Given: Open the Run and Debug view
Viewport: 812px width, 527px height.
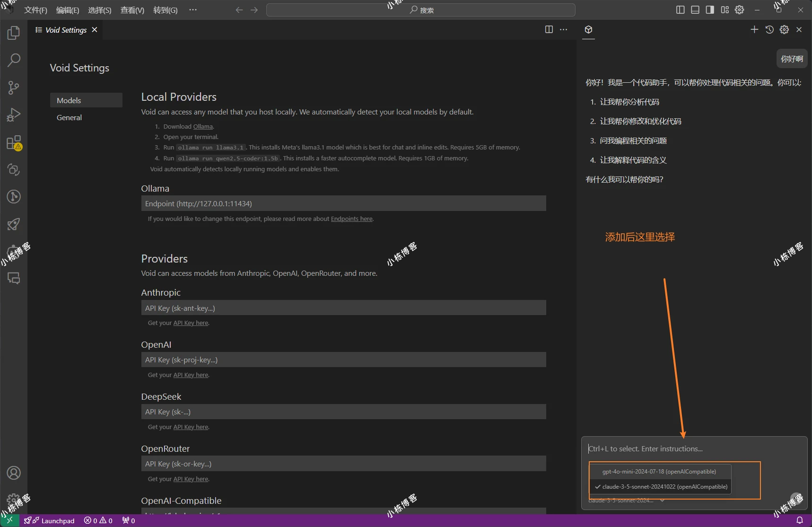Looking at the screenshot, I should click(x=14, y=115).
